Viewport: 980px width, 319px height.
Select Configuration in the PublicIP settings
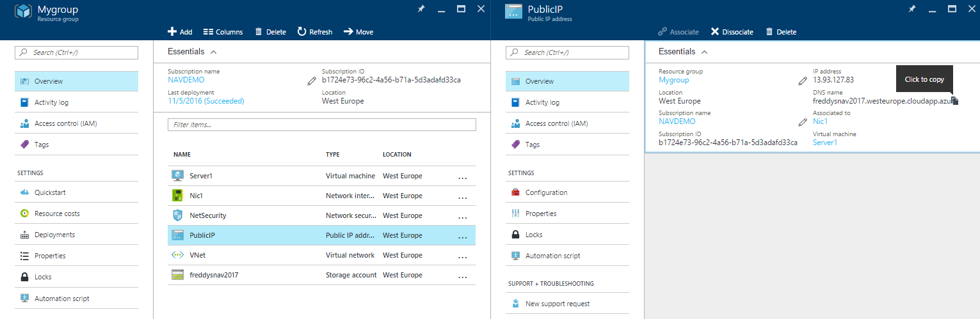[546, 192]
